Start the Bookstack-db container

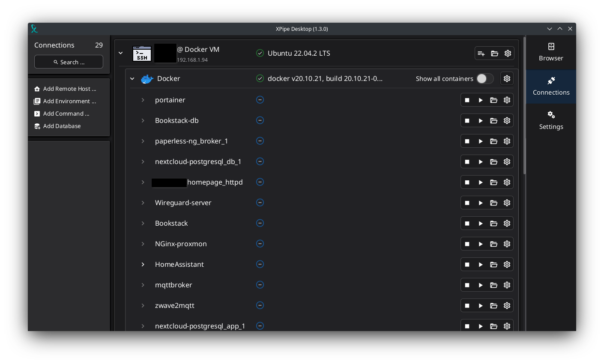tap(480, 120)
